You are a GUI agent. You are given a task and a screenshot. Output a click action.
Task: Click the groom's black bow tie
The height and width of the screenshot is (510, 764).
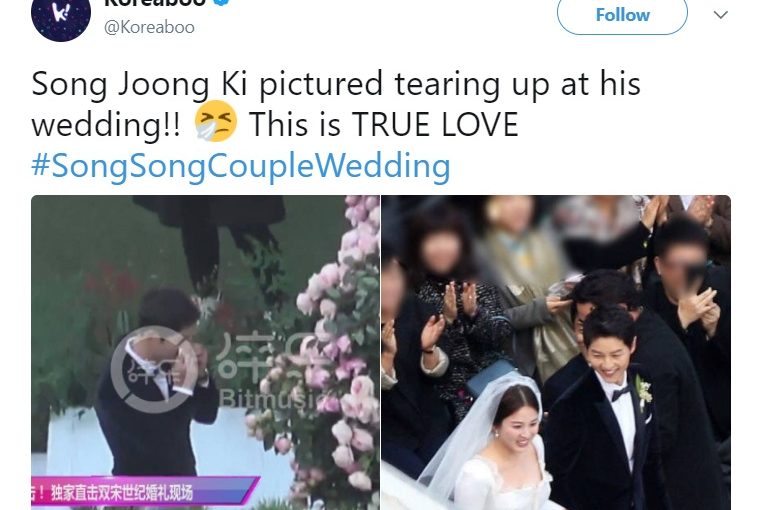pyautogui.click(x=620, y=393)
